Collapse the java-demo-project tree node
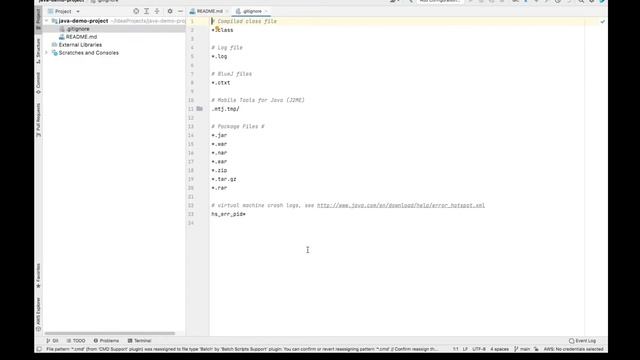The image size is (640, 360). pos(47,21)
